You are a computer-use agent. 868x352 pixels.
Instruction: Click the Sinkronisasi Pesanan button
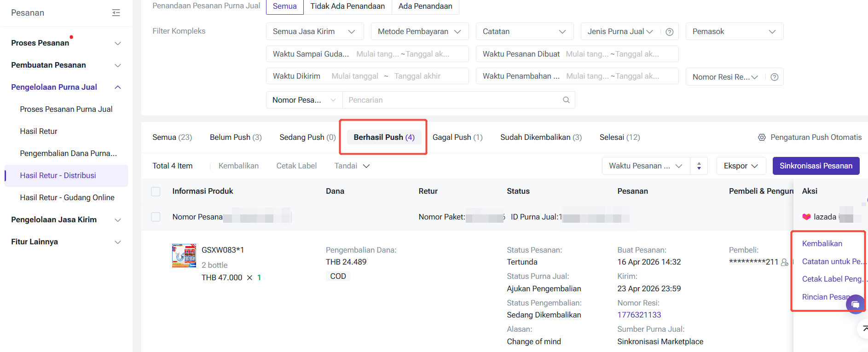coord(816,166)
